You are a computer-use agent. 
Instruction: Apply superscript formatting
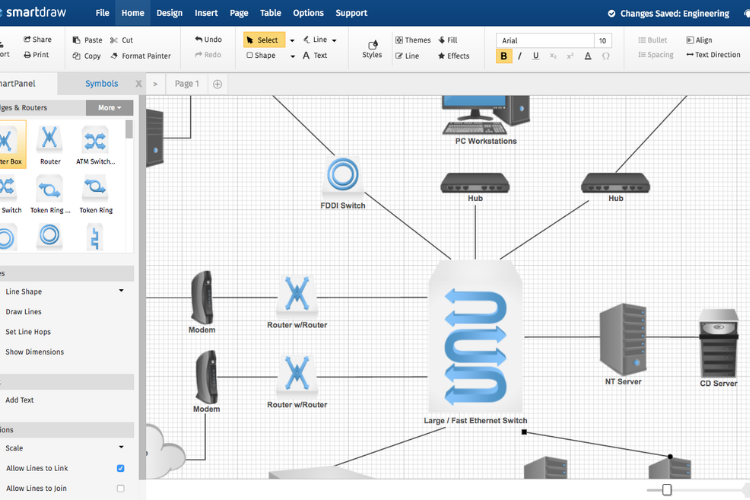tap(570, 56)
